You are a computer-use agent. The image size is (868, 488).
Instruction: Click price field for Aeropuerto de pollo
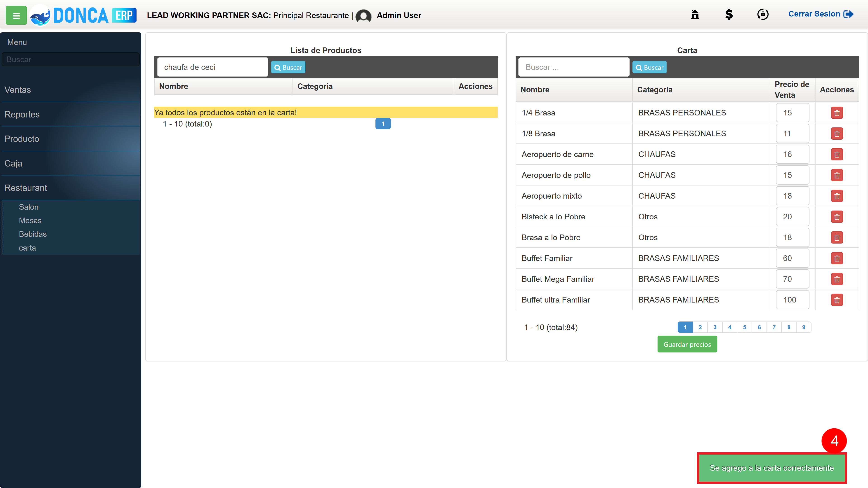tap(793, 175)
